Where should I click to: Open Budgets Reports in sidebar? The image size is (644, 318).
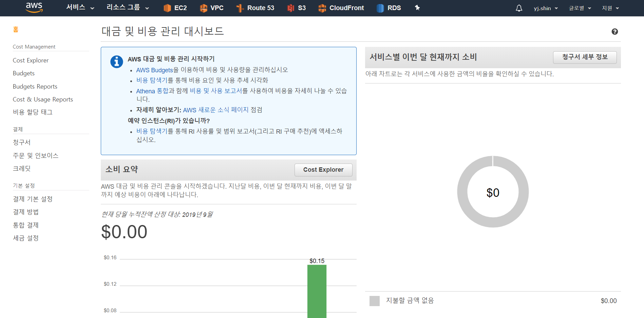click(35, 87)
